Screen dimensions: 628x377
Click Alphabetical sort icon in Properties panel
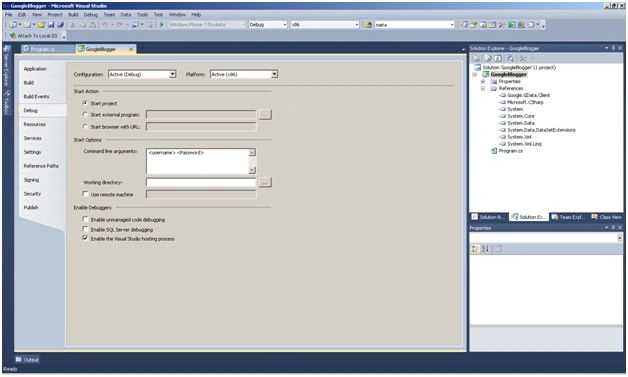(485, 249)
